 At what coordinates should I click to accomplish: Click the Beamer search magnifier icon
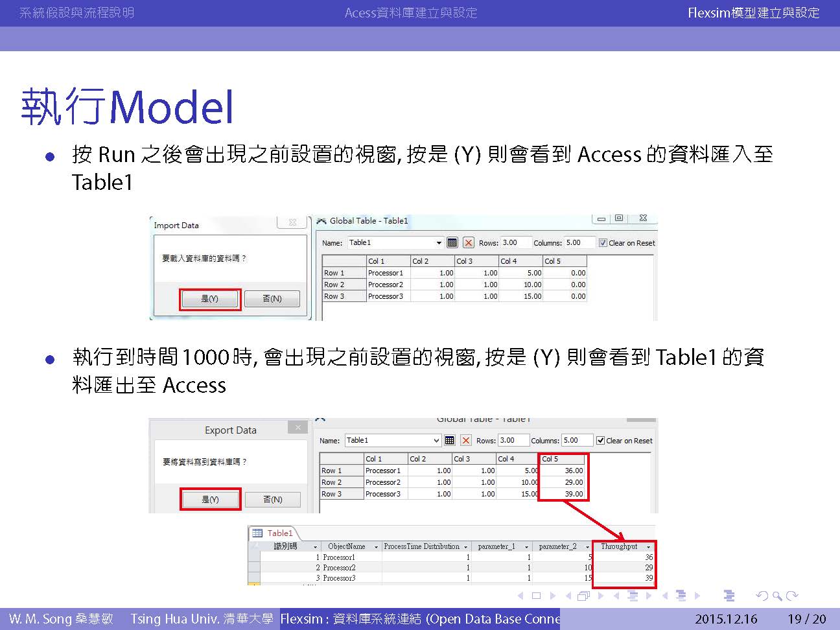pos(776,596)
